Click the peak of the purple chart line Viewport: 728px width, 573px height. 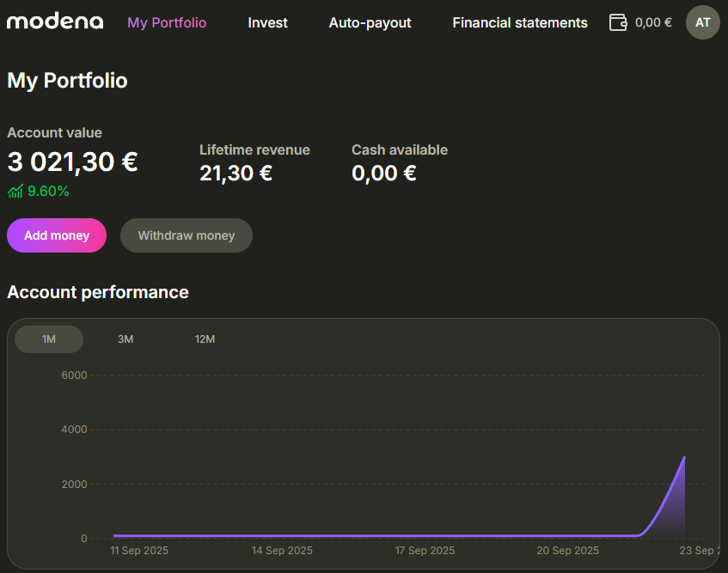[684, 457]
